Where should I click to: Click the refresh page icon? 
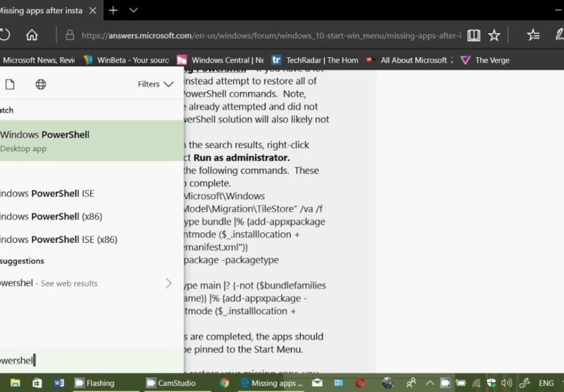5,35
